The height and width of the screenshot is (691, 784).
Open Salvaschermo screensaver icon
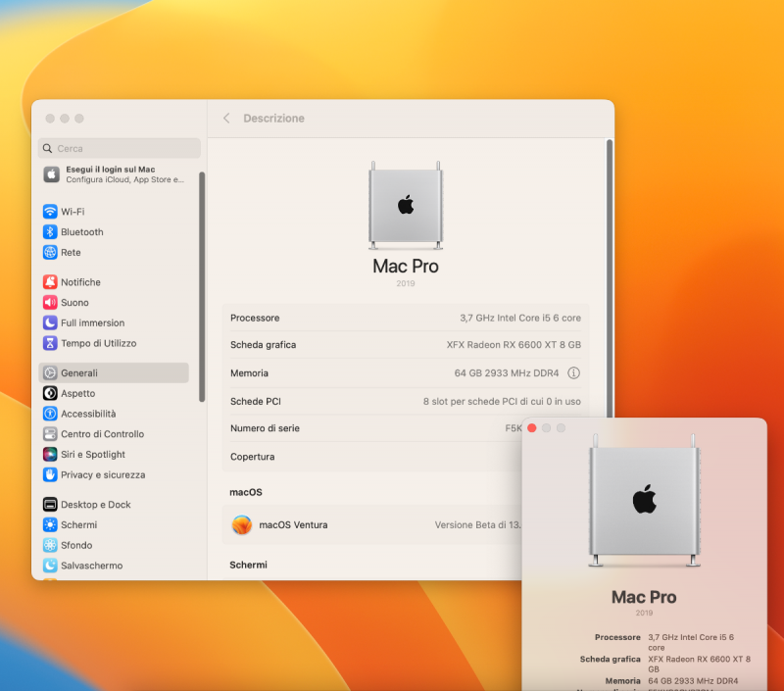click(x=50, y=566)
